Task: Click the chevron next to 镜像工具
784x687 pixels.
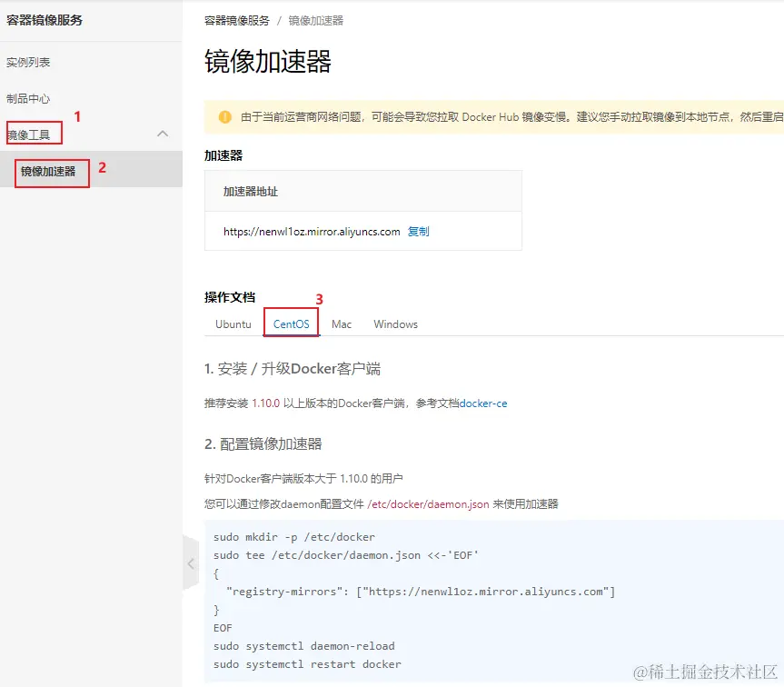Action: tap(162, 133)
